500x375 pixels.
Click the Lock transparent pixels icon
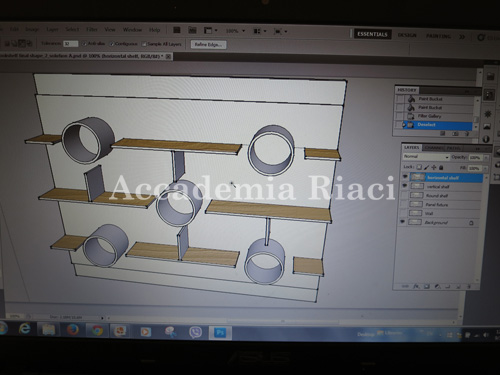(419, 167)
